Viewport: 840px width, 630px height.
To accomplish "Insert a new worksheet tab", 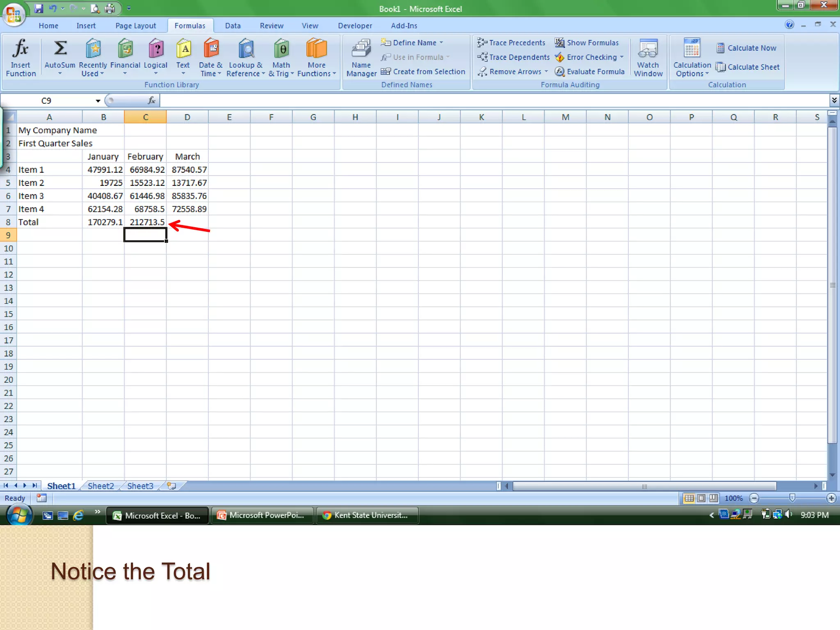I will pyautogui.click(x=172, y=486).
